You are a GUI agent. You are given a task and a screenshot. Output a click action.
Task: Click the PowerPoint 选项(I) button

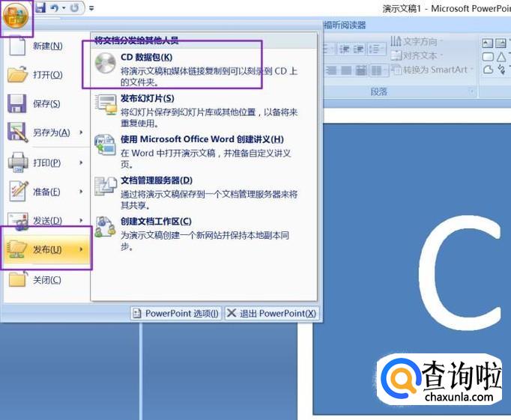click(176, 314)
